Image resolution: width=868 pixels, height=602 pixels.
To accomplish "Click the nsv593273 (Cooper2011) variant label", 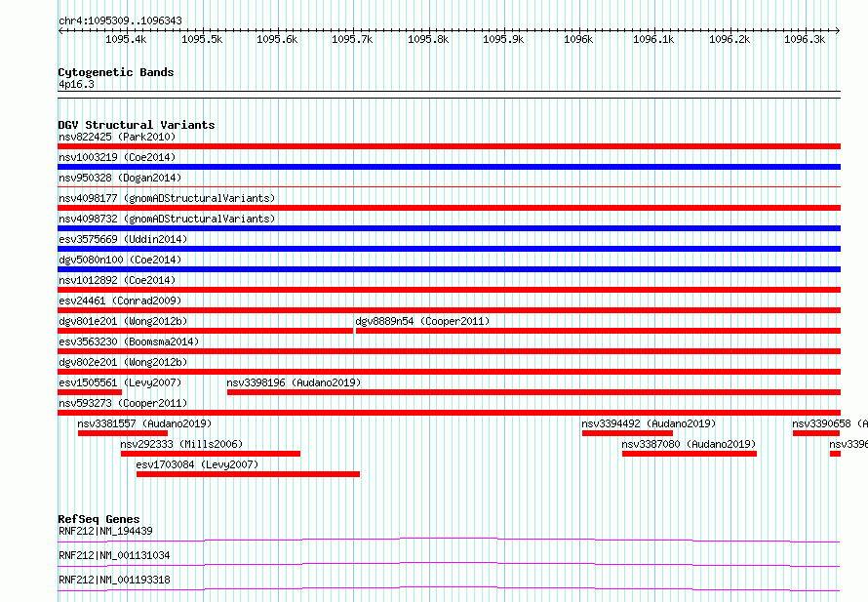I will (123, 403).
